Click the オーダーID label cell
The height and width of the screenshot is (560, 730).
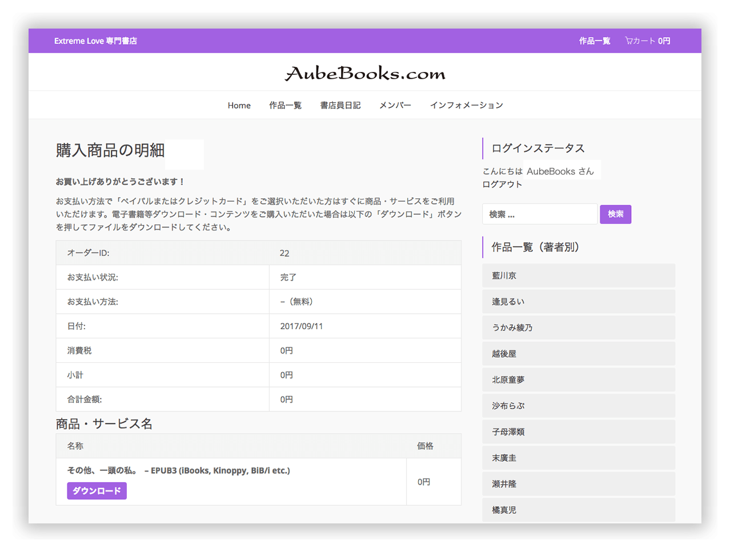(x=89, y=253)
